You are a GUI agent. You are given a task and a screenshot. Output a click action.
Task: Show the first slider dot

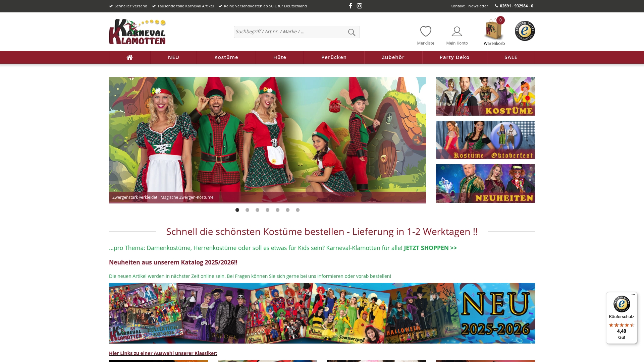(x=237, y=210)
